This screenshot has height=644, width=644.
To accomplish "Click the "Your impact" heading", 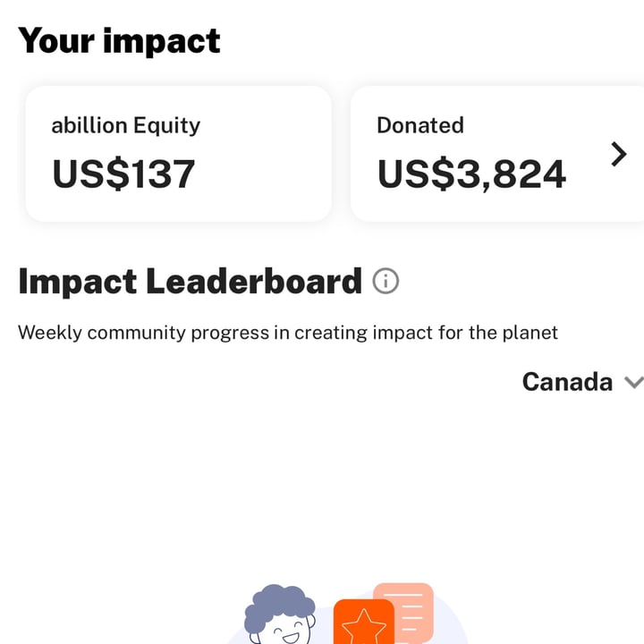I will coord(119,40).
